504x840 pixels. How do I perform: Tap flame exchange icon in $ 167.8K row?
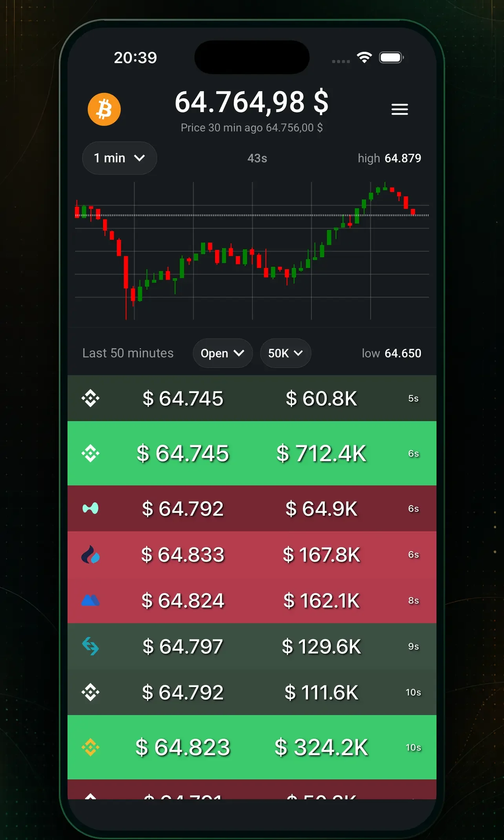pyautogui.click(x=90, y=554)
